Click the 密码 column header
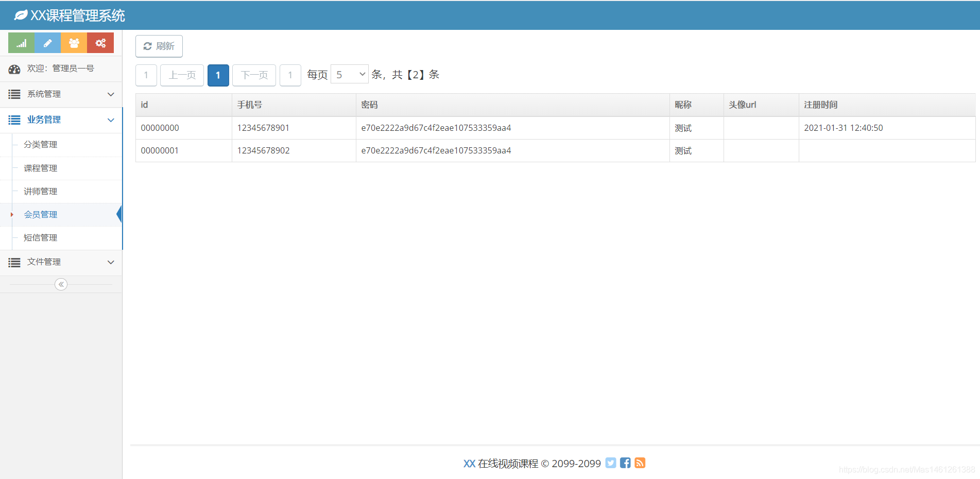The height and width of the screenshot is (479, 980). tap(513, 105)
